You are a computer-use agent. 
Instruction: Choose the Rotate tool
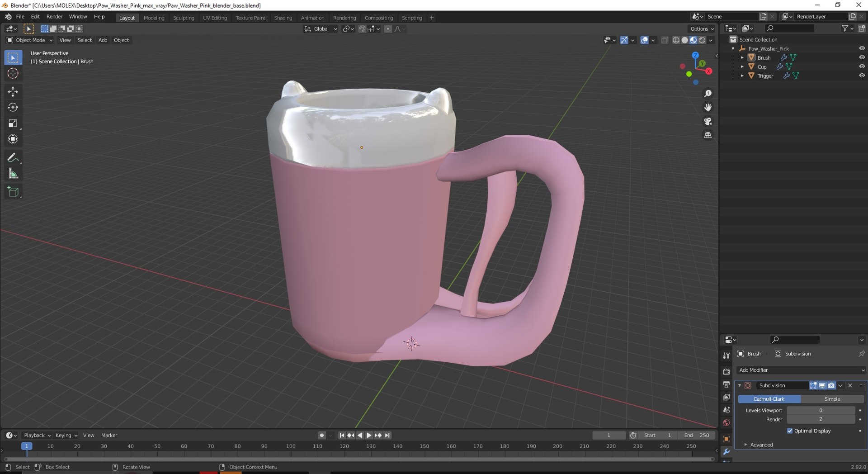13,108
